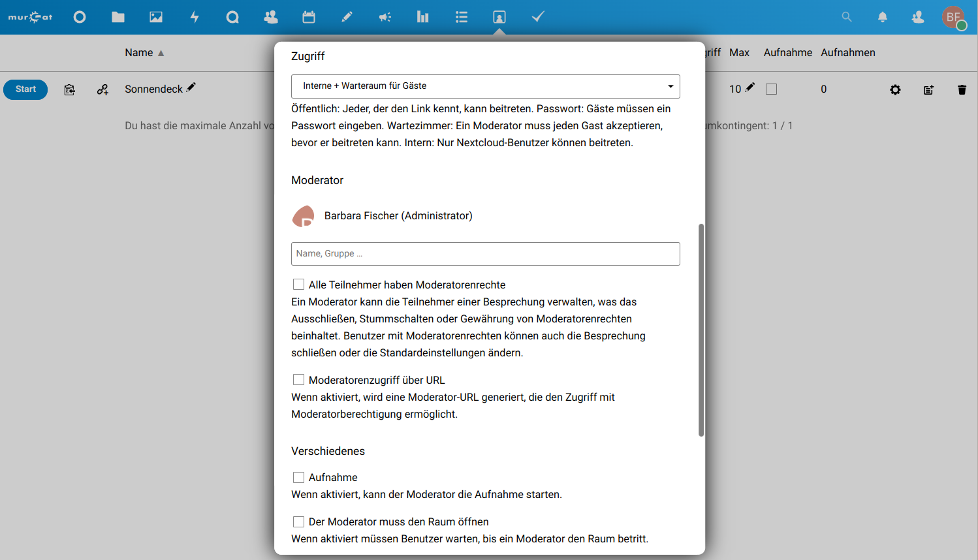978x560 pixels.
Task: Enable the Aufnahme checkbox under Verschiedenes
Action: click(298, 478)
